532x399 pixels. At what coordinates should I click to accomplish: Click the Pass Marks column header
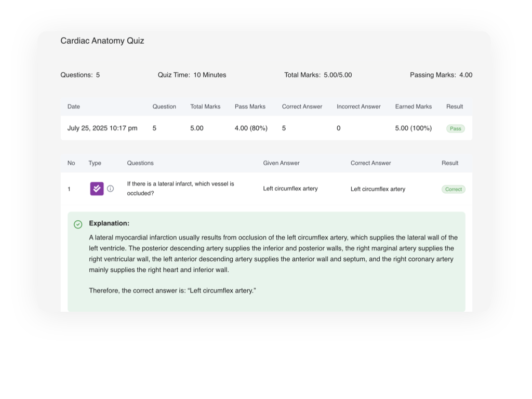click(x=250, y=107)
